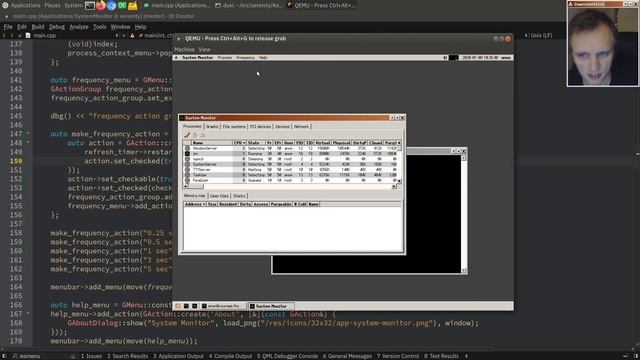Click the main.cpp file icon in editor bar
The width and height of the screenshot is (640, 360).
[x=28, y=36]
